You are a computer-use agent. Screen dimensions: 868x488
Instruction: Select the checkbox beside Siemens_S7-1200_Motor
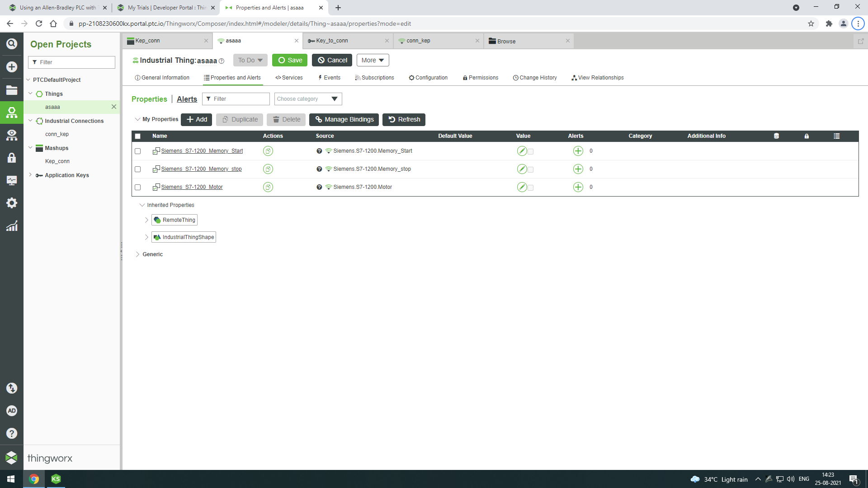pyautogui.click(x=138, y=187)
